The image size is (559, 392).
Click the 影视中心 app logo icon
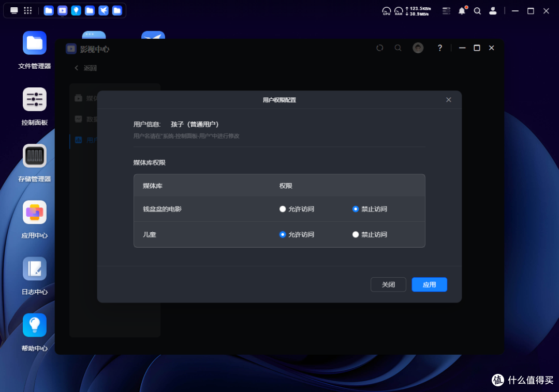(71, 49)
